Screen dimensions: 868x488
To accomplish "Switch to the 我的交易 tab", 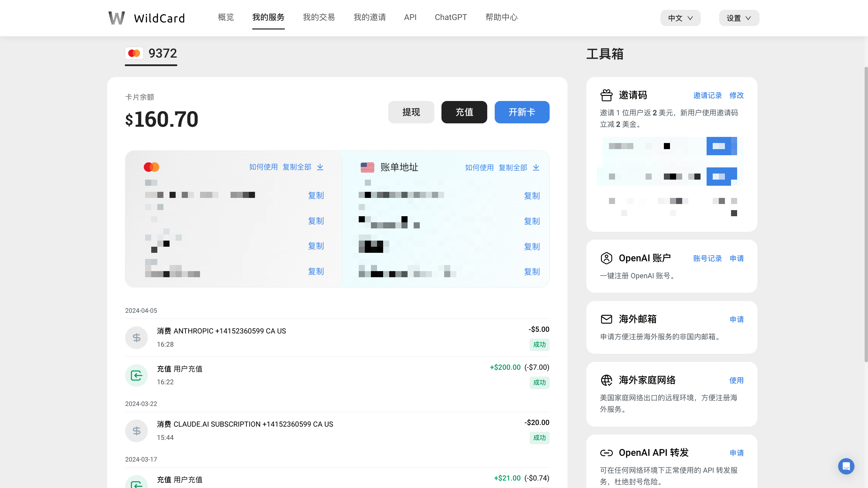I will [x=318, y=17].
